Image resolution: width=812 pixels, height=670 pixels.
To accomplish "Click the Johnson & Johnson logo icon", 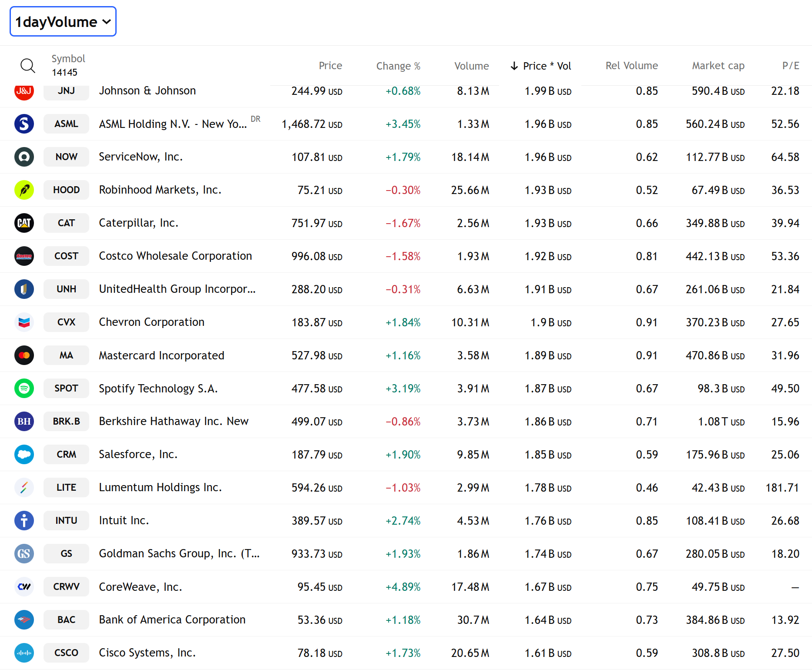I will (x=24, y=93).
